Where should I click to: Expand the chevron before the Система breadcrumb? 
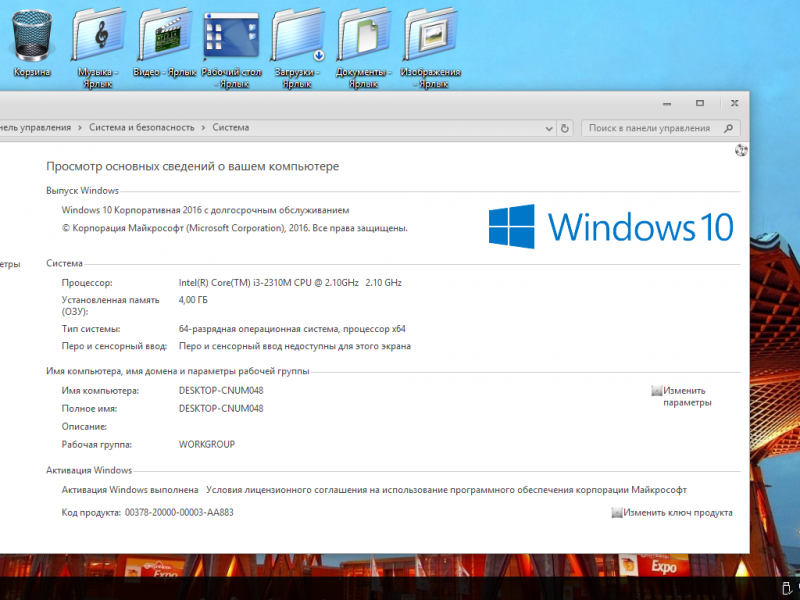203,128
